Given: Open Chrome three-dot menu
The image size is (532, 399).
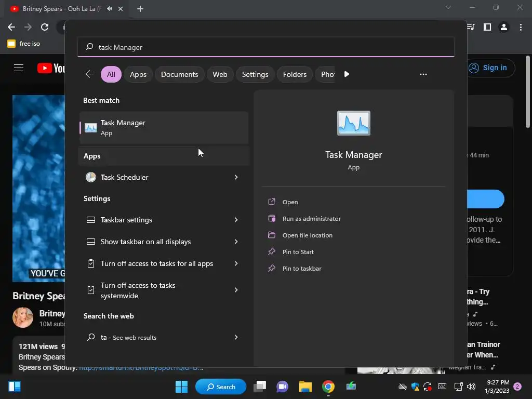Looking at the screenshot, I should tap(521, 27).
